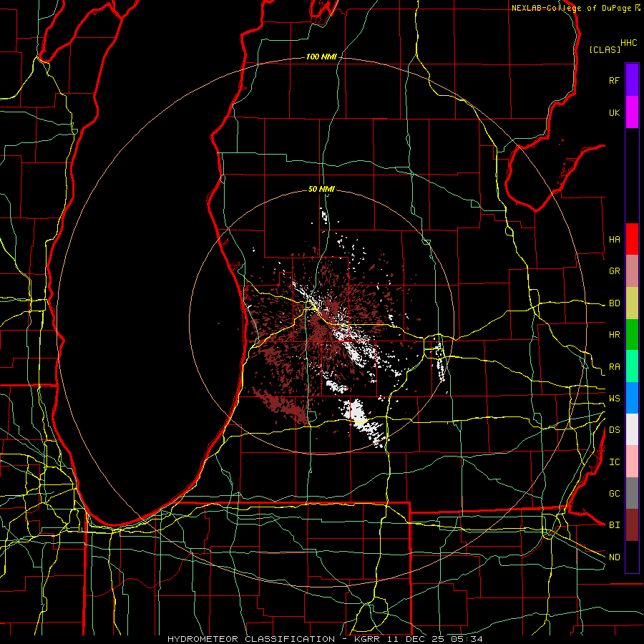Select the GC gray legend swatch
The width and height of the screenshot is (644, 644).
coord(632,493)
